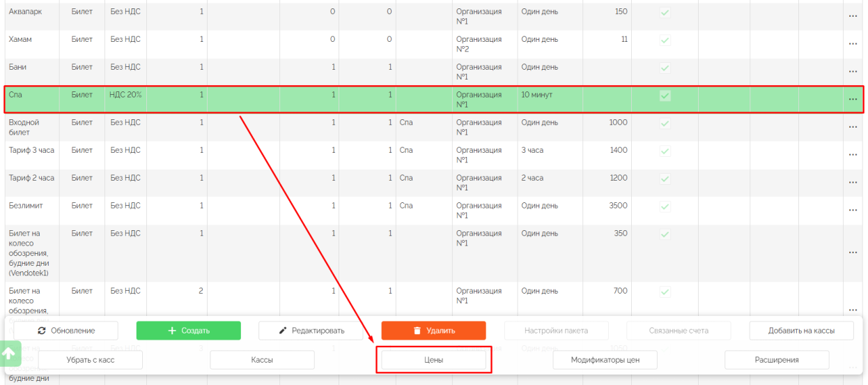This screenshot has width=868, height=385.
Task: Click Обновление button with refresh icon
Action: point(66,331)
